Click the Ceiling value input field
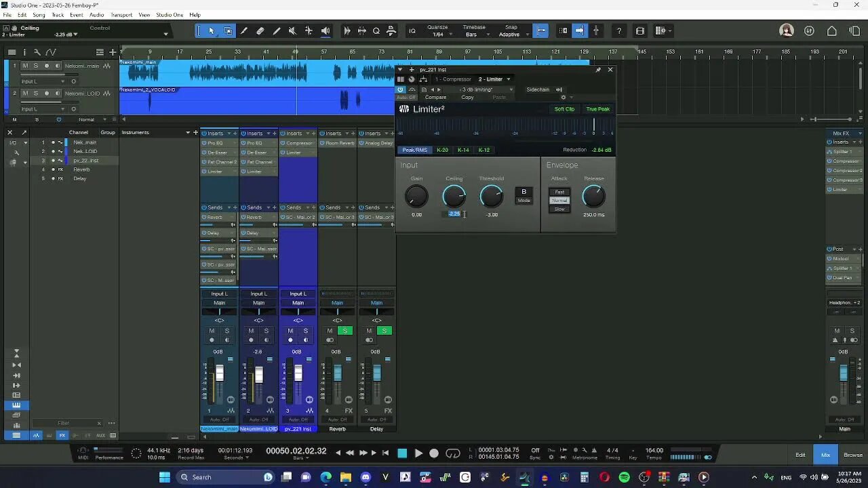Screen dimensions: 868x488 (454, 214)
